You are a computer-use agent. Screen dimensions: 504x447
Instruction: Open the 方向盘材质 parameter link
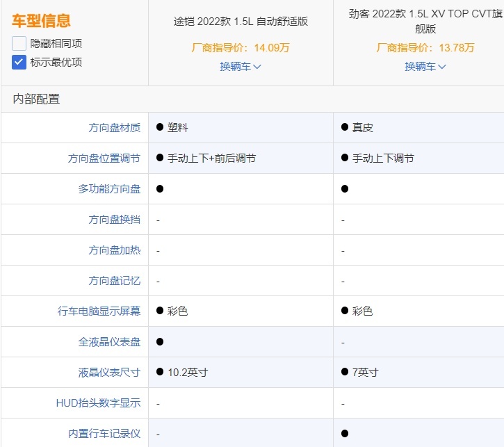click(115, 128)
